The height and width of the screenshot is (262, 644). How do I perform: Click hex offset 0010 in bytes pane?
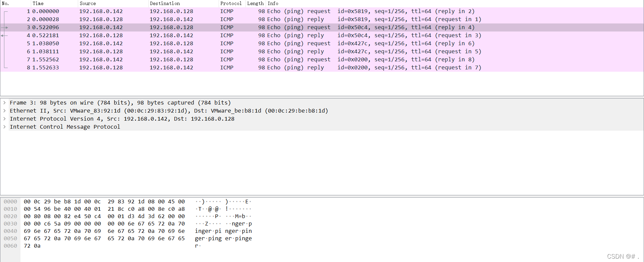pos(10,209)
